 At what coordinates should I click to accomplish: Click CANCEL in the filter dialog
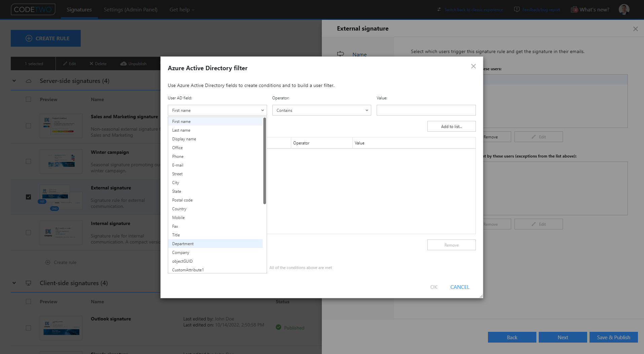click(x=460, y=287)
